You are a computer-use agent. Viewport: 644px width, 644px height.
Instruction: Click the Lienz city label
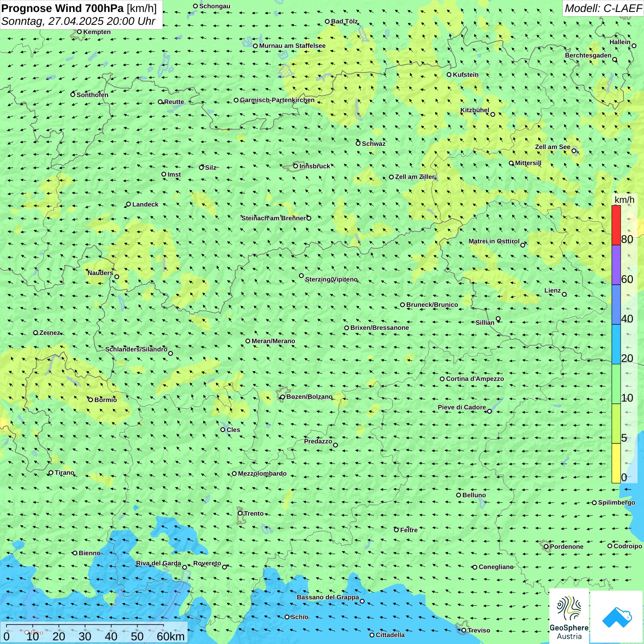coord(552,290)
